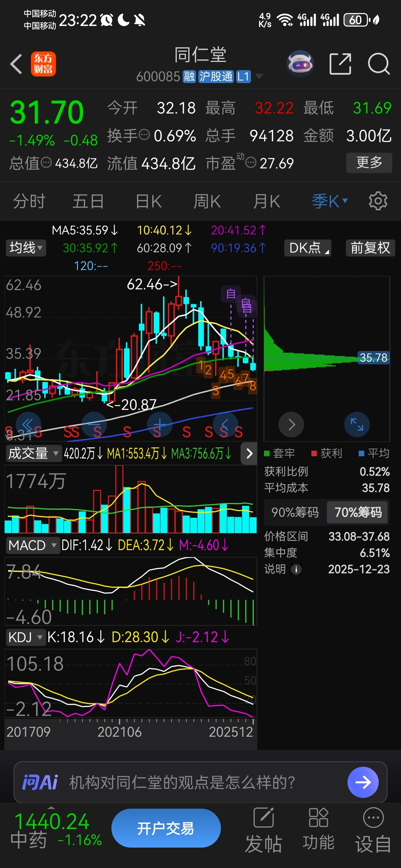Tap the info icon next to 总值
Viewport: 401px width, 868px height.
(46, 162)
